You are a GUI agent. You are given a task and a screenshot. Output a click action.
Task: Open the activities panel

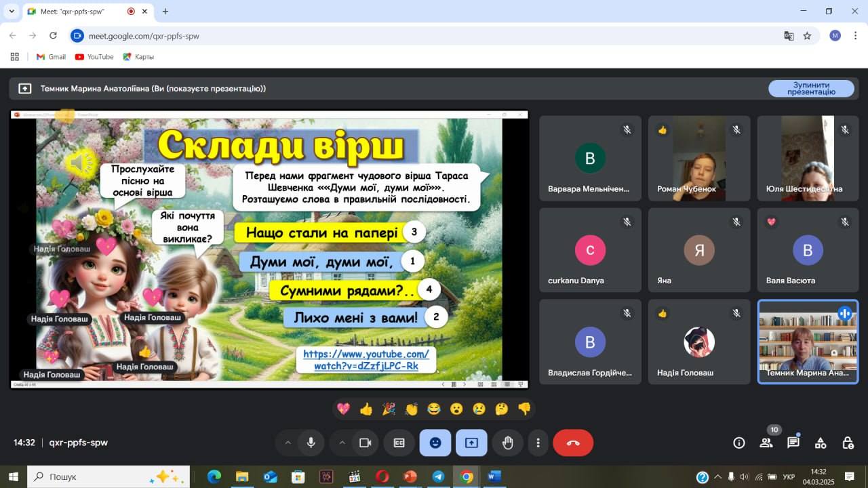(821, 443)
